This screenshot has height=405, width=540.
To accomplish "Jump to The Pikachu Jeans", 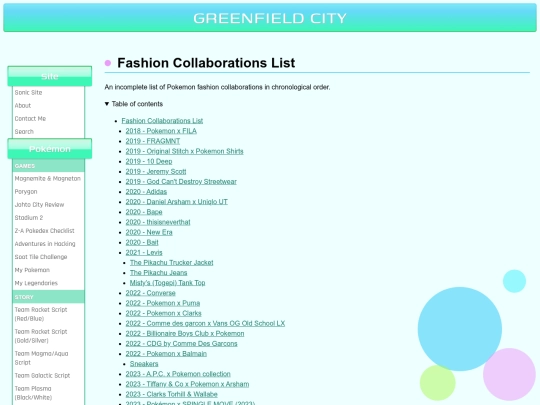I will pyautogui.click(x=158, y=273).
